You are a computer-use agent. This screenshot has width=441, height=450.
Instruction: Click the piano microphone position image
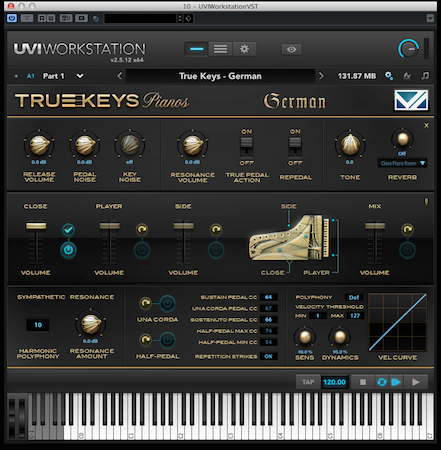point(289,238)
